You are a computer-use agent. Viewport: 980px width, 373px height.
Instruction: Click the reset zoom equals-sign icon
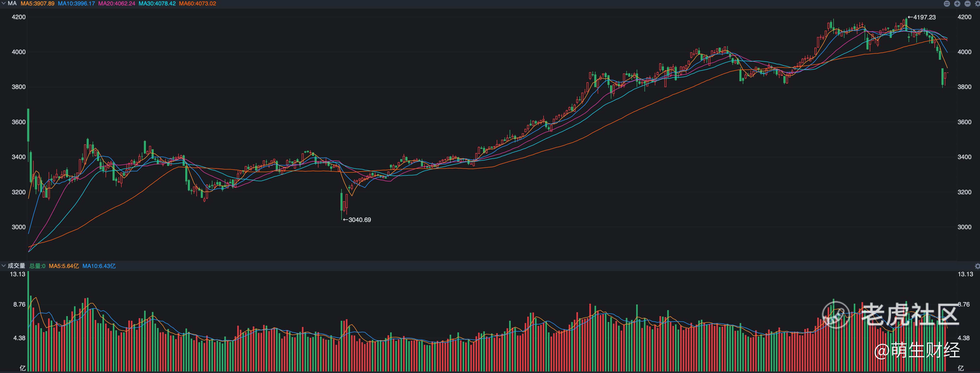tap(947, 4)
